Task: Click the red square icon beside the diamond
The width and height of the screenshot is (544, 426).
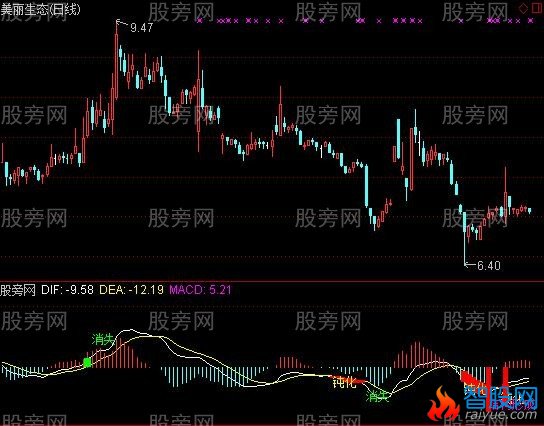Action: coord(536,7)
